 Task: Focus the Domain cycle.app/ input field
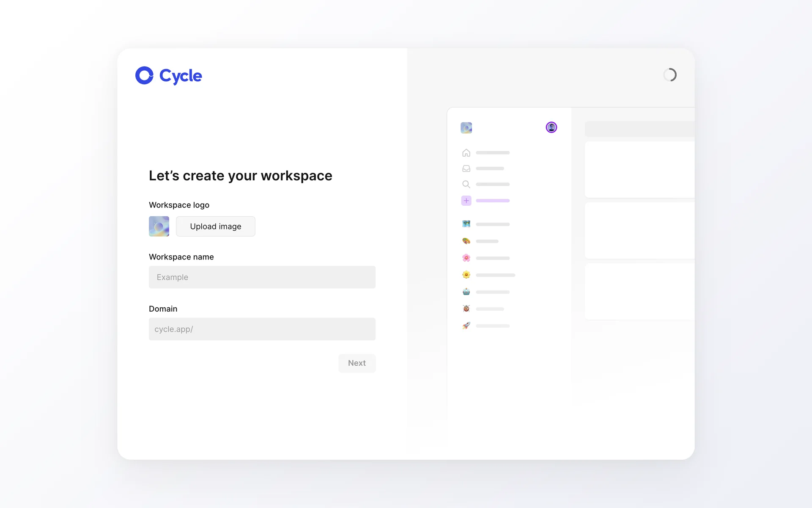[x=262, y=329]
